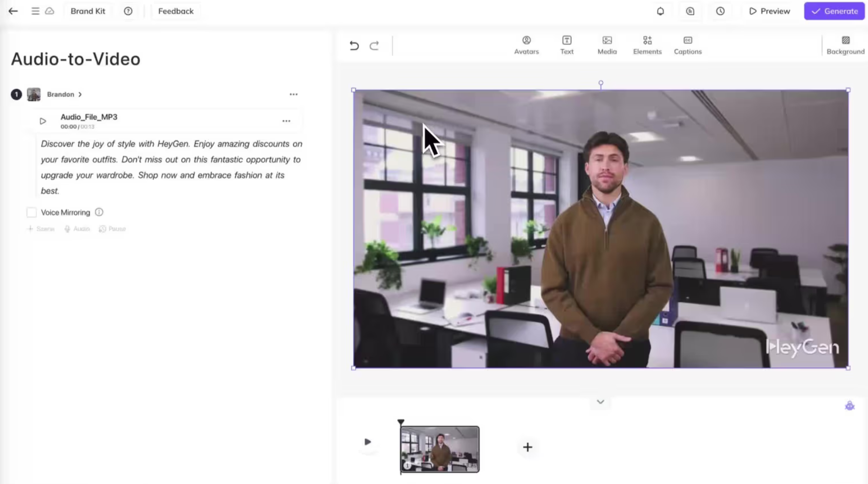Image resolution: width=868 pixels, height=484 pixels.
Task: Open the Avatars panel
Action: coord(526,45)
